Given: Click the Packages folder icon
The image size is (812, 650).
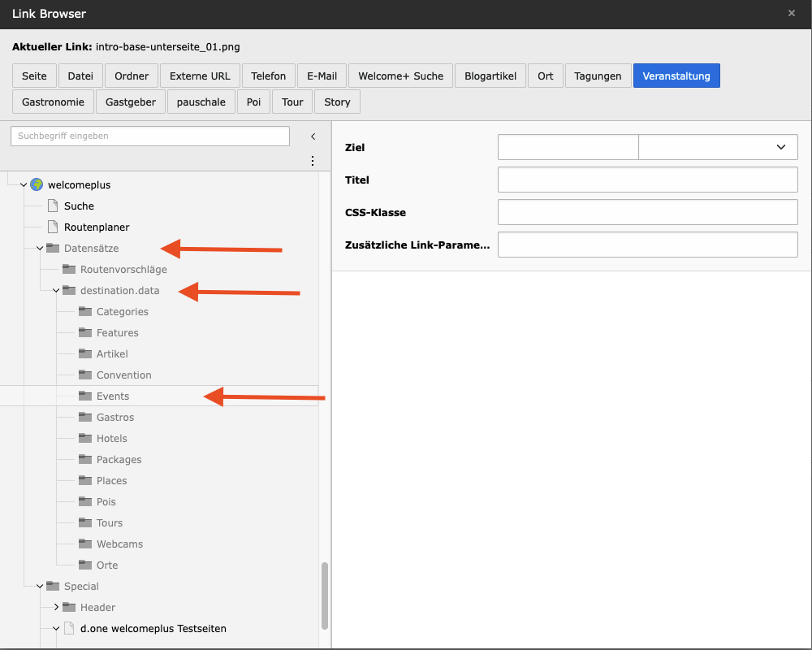Looking at the screenshot, I should tap(85, 459).
